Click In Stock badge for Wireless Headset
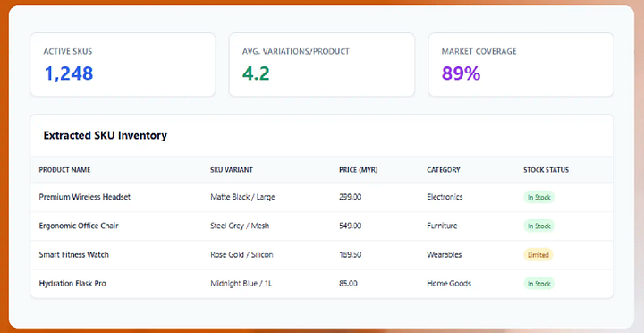 pyautogui.click(x=538, y=197)
